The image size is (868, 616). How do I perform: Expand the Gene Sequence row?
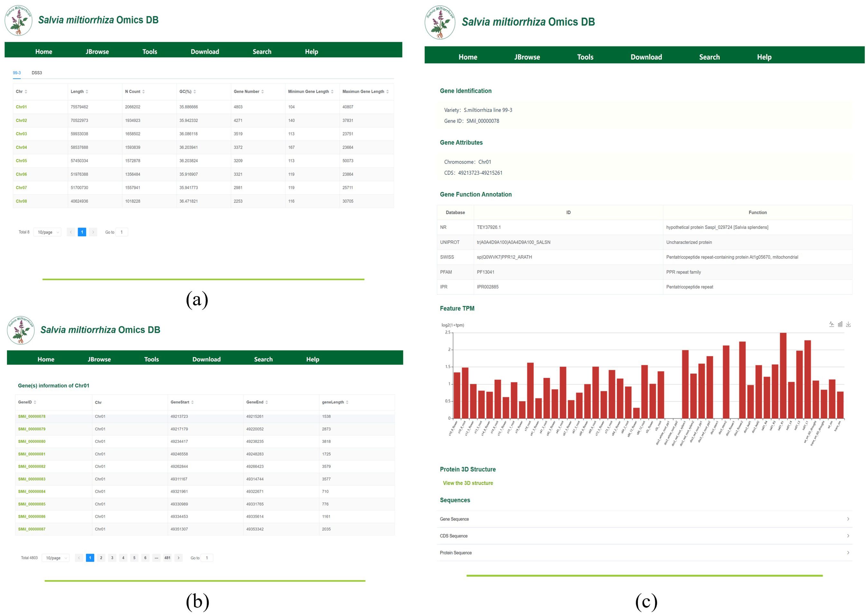[x=645, y=519]
